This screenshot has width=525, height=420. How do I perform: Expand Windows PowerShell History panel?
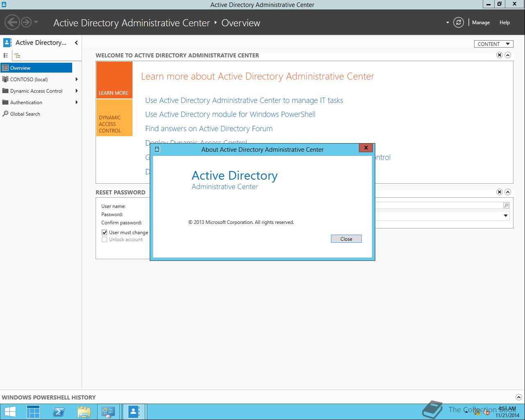point(518,397)
